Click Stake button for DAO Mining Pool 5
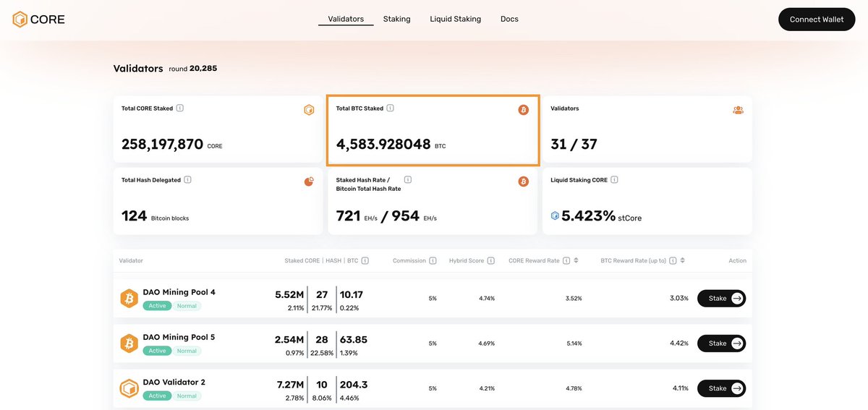 (721, 343)
